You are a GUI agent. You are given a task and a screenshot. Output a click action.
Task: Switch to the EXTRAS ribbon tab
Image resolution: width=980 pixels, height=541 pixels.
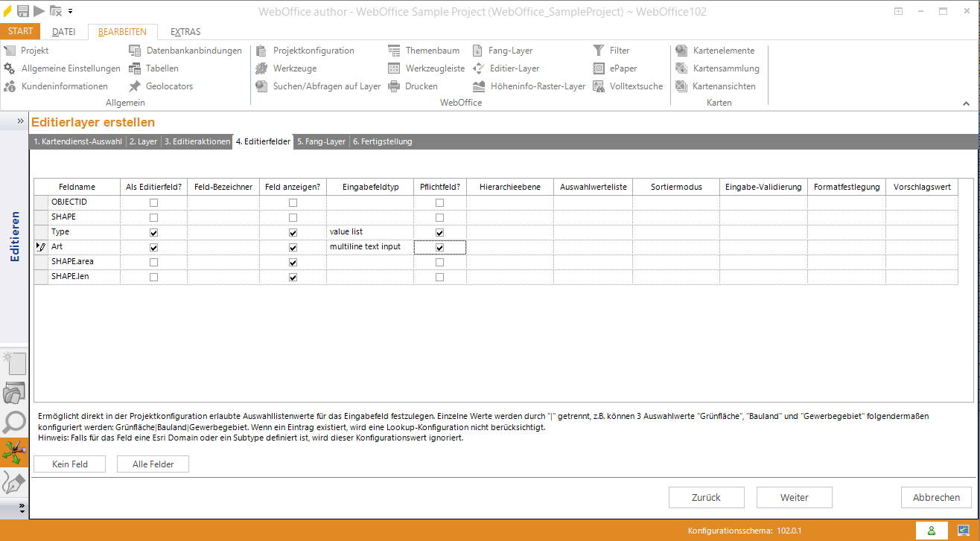(x=185, y=32)
